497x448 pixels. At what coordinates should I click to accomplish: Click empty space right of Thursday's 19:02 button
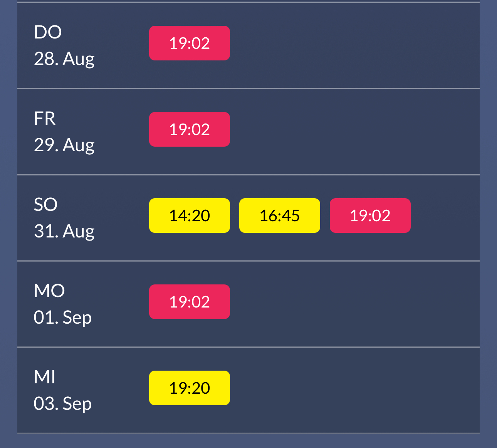pyautogui.click(x=347, y=44)
